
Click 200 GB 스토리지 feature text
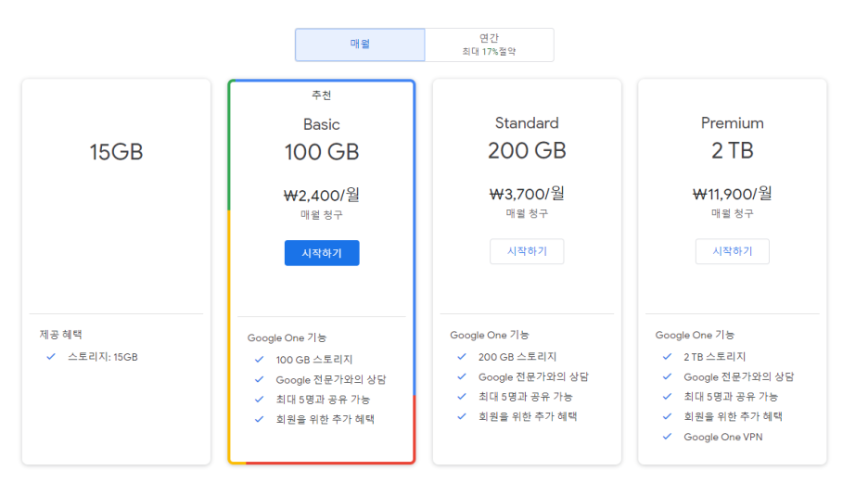click(x=517, y=357)
